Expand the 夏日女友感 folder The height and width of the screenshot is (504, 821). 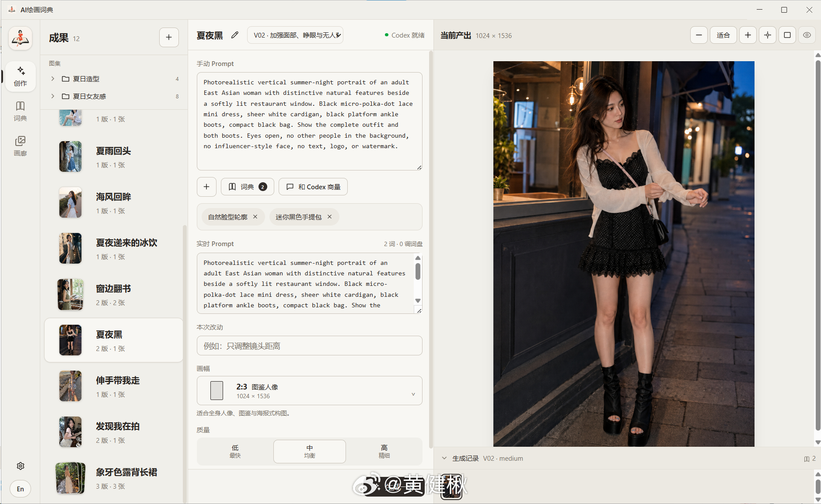tap(52, 96)
